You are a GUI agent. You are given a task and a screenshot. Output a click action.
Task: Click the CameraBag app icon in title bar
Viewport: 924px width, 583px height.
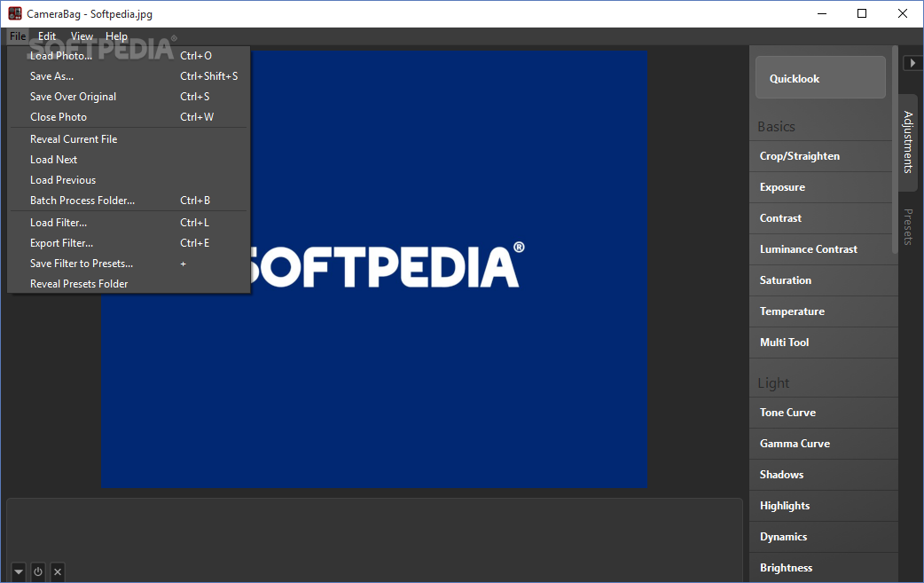coord(15,13)
